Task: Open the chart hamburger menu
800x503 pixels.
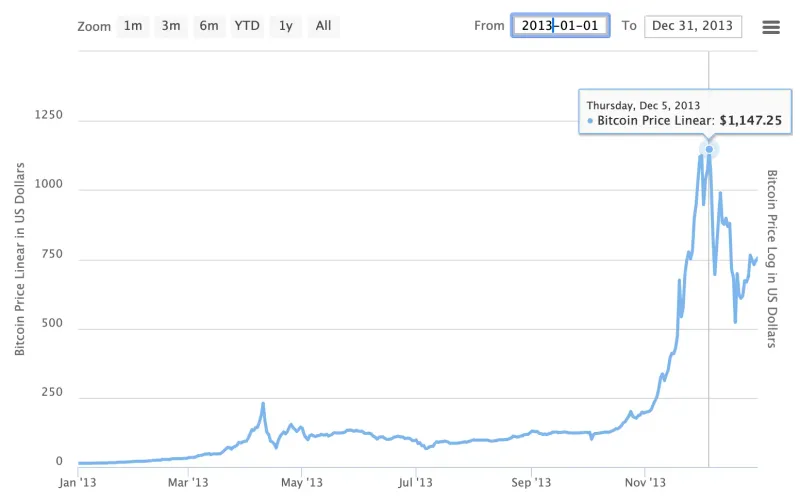Action: click(771, 27)
